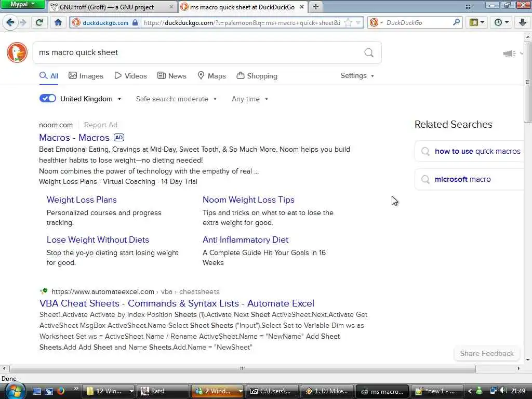The width and height of the screenshot is (532, 399).
Task: Open the Settings dropdown
Action: (x=357, y=76)
